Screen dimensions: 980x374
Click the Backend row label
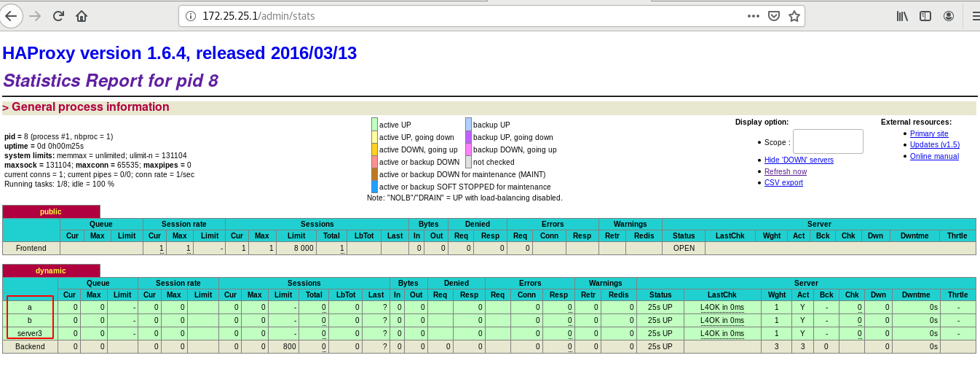click(30, 346)
